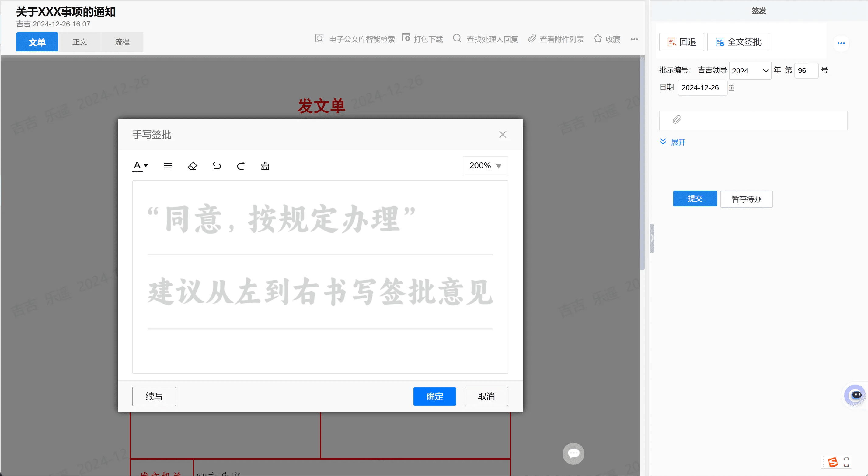The height and width of the screenshot is (476, 868).
Task: Click the 回退 button
Action: [x=682, y=42]
